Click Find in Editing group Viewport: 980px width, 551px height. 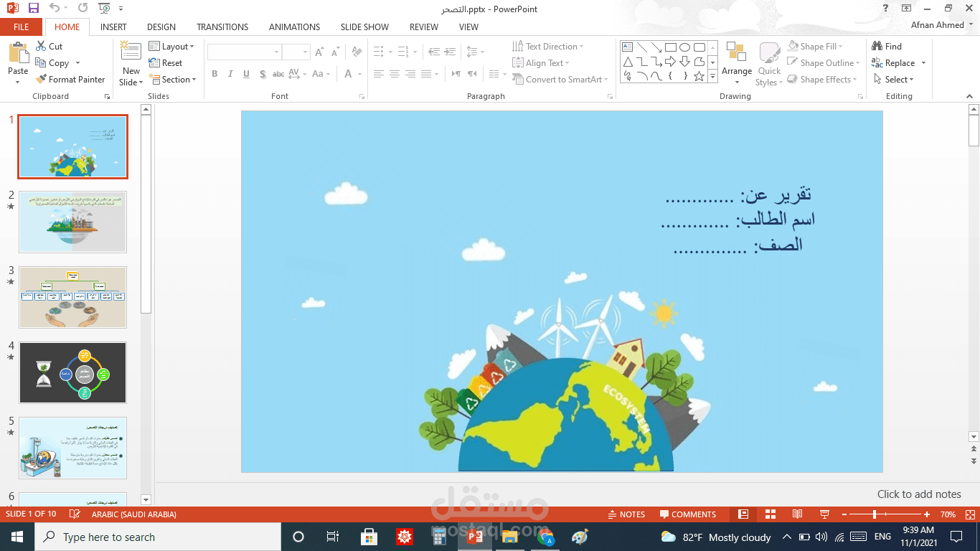887,46
